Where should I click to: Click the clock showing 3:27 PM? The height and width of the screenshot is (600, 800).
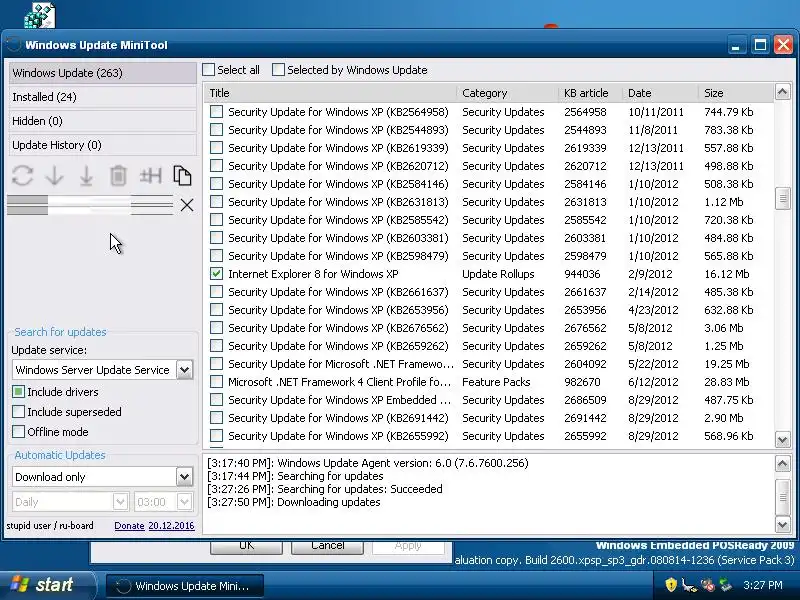pyautogui.click(x=763, y=585)
